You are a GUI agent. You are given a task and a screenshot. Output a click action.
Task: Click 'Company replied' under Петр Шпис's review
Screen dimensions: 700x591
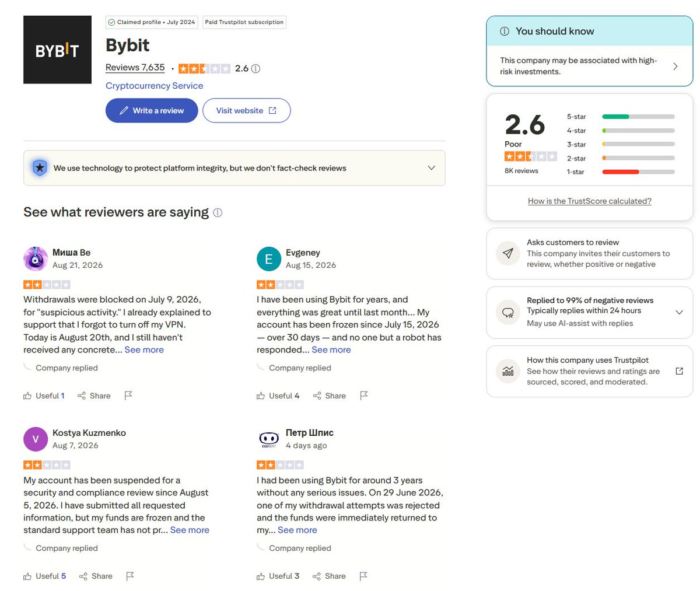click(300, 548)
